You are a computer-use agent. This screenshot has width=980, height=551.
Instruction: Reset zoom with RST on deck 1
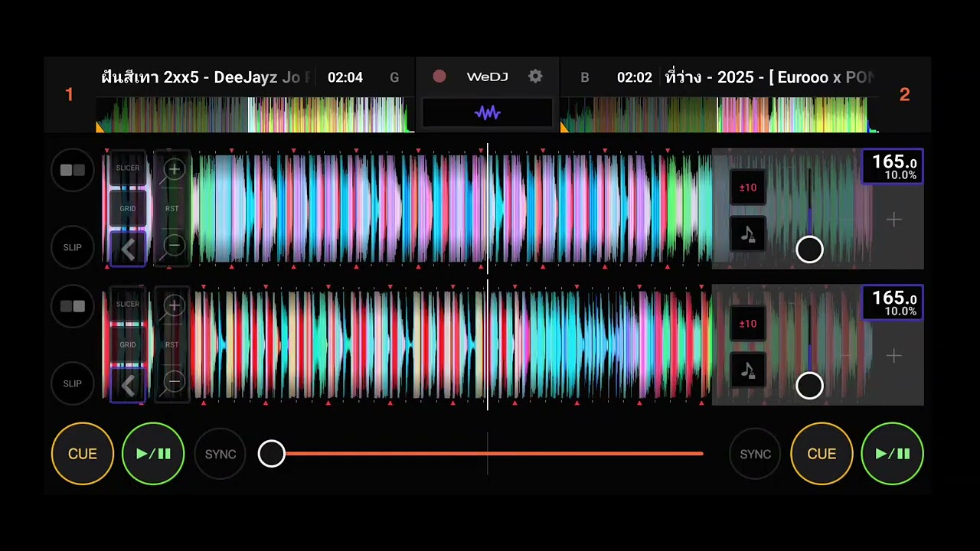[172, 208]
